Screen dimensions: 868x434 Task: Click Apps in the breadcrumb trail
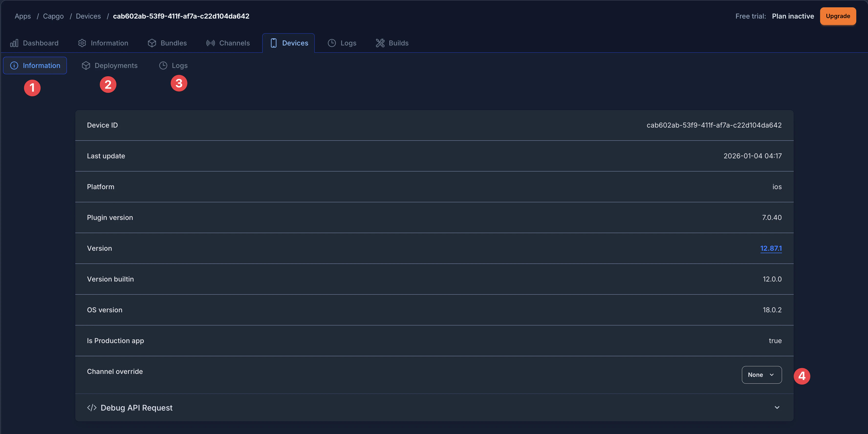[22, 16]
